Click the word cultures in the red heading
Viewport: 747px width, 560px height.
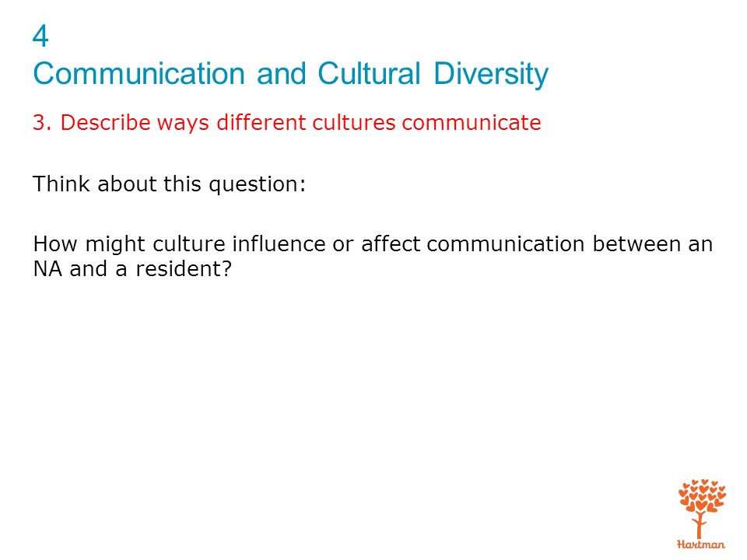click(354, 122)
